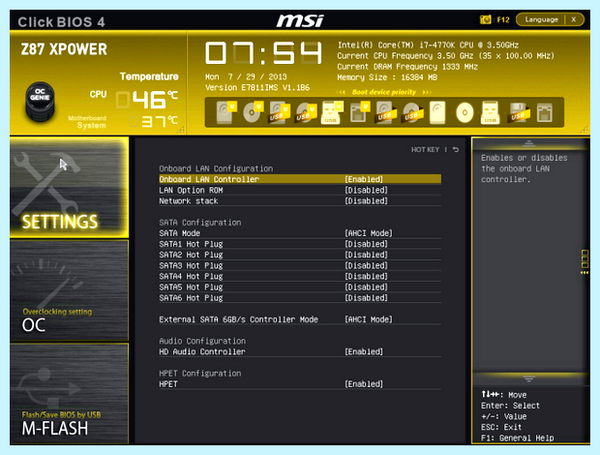Screen dimensions: 600x455
Task: Select the HD Audio Controller row label
Action: pos(202,352)
